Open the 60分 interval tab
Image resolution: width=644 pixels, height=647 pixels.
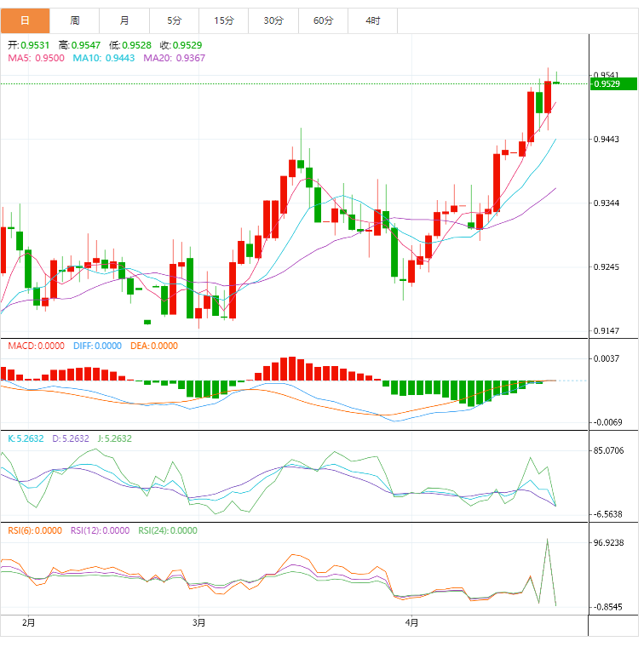click(x=324, y=20)
